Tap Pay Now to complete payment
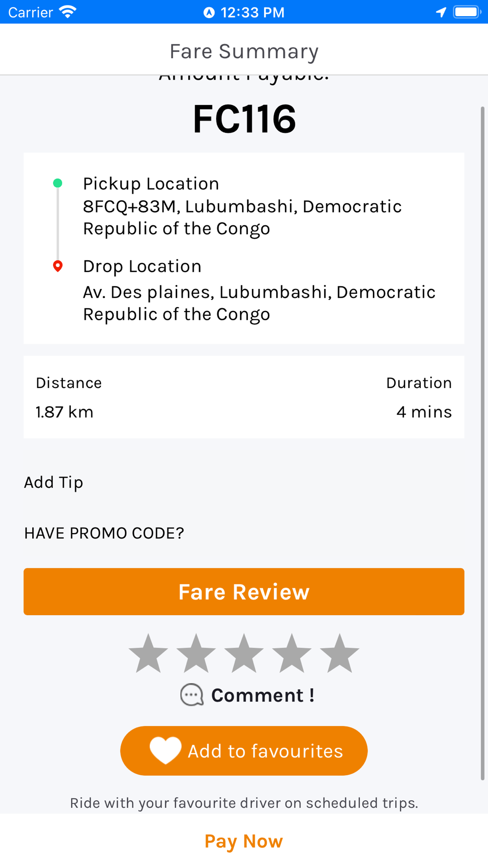This screenshot has height=868, width=488. tap(244, 841)
